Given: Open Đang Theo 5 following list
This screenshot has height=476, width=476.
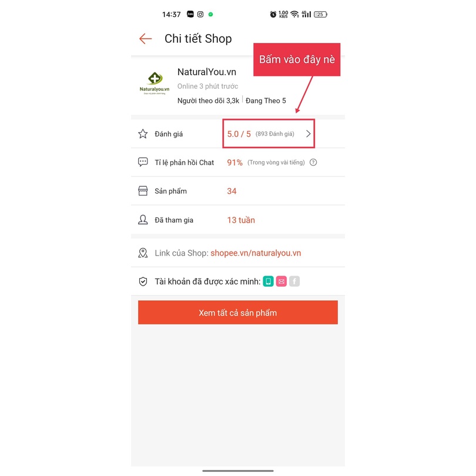Looking at the screenshot, I should (266, 101).
